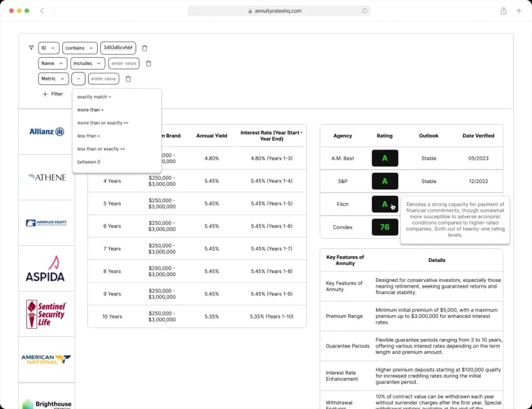Viewport: 532px width, 409px height.
Task: Open the Metric field dropdown
Action: [53, 79]
